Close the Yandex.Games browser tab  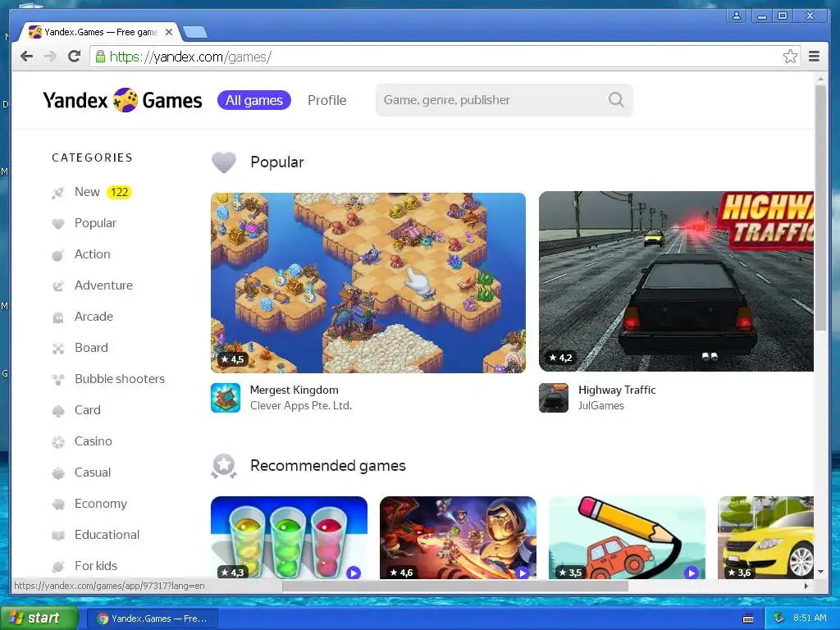coord(169,32)
